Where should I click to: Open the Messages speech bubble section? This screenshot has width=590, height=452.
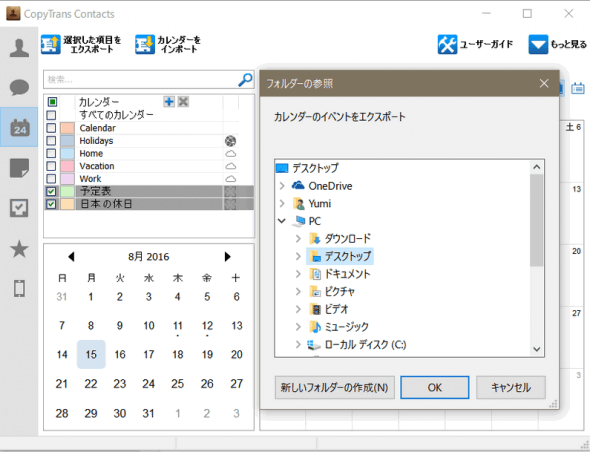click(x=19, y=87)
